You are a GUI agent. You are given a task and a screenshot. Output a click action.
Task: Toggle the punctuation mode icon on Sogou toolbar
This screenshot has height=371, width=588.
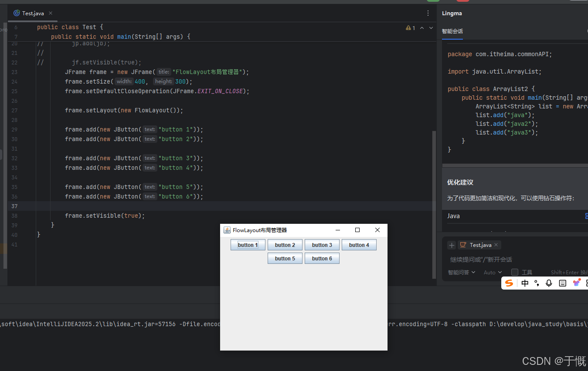(537, 283)
